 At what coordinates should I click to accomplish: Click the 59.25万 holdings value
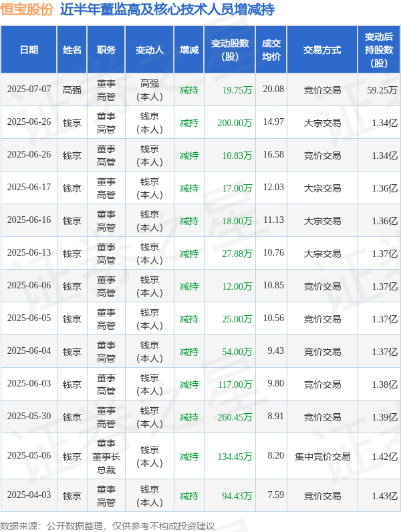[x=382, y=90]
